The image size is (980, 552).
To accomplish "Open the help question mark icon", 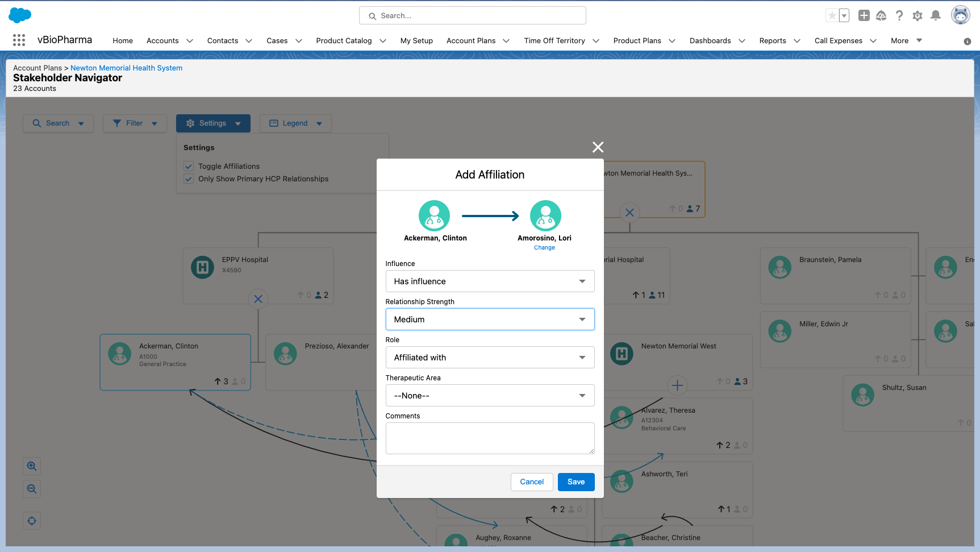I will pos(899,16).
